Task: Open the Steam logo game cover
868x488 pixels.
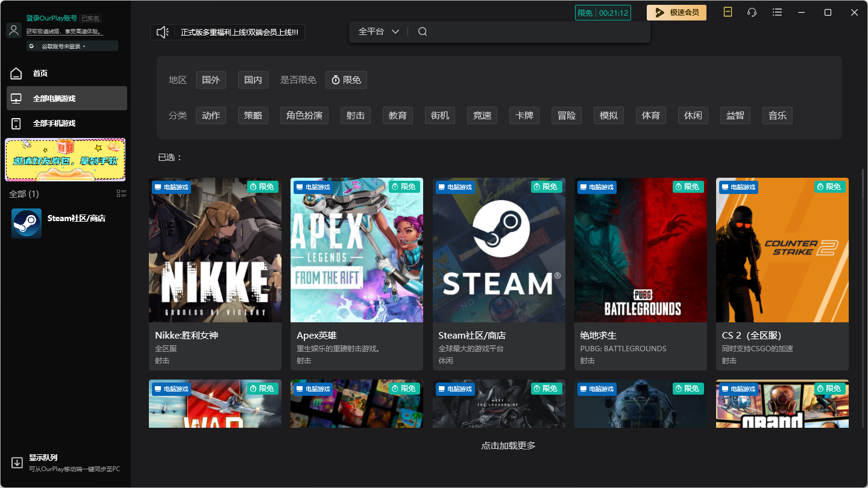Action: tap(499, 250)
